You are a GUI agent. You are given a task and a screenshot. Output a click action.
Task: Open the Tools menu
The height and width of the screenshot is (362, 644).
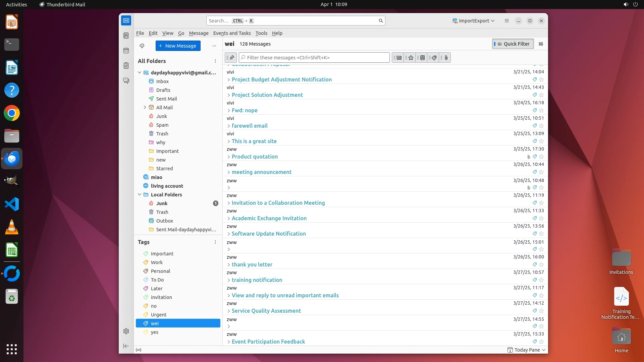[261, 33]
